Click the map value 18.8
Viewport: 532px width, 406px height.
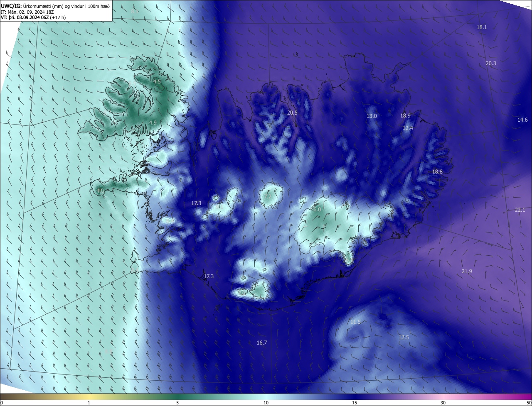click(437, 171)
